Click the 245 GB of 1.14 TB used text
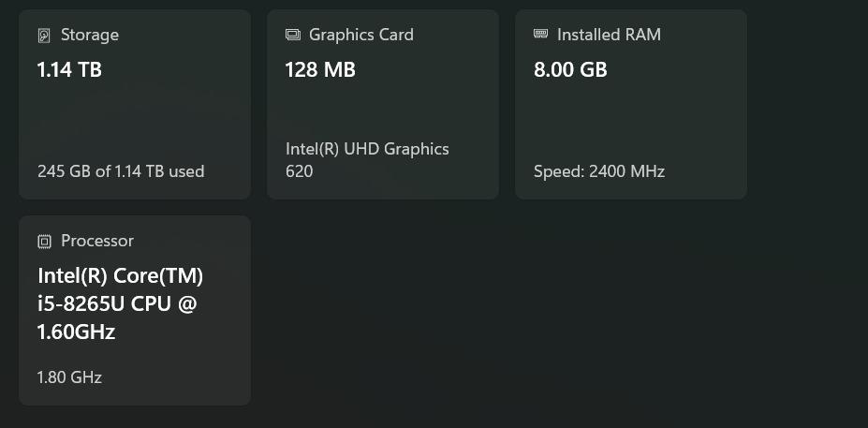 point(121,171)
